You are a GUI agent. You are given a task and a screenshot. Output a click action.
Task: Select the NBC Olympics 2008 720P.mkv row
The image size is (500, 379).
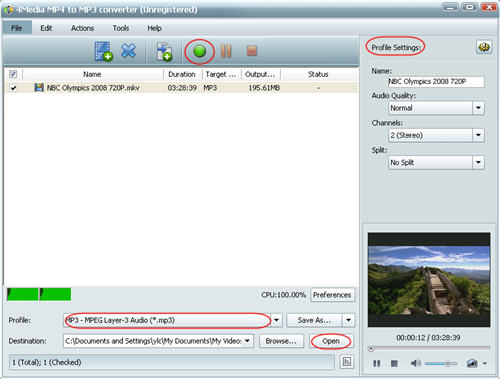(x=181, y=88)
